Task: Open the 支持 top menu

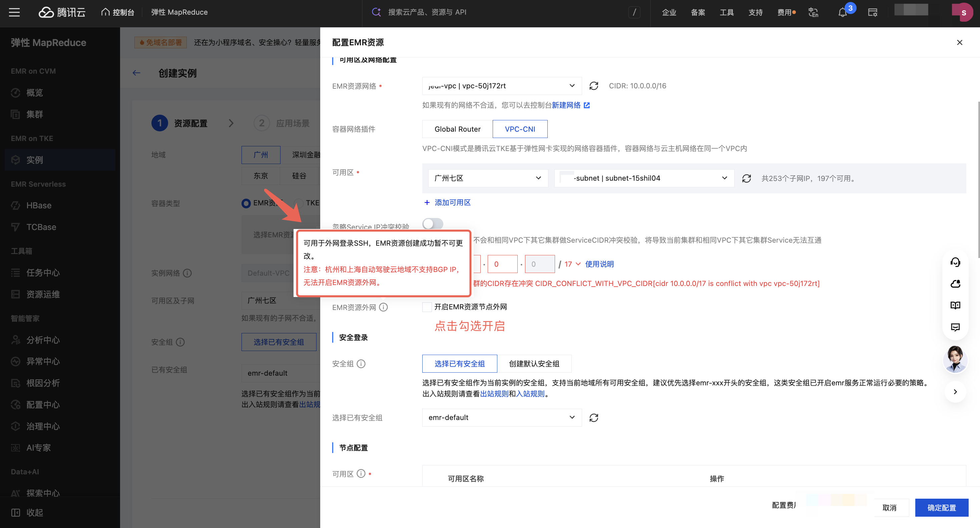Action: click(756, 12)
